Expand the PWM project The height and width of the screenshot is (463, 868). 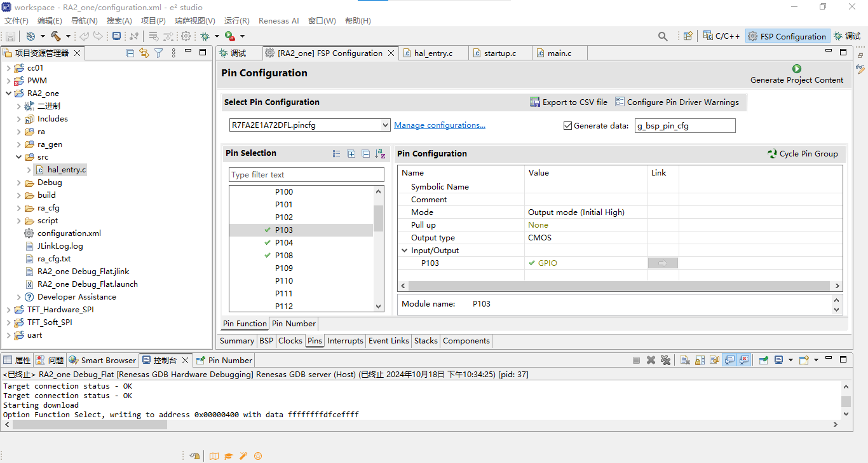click(x=8, y=81)
